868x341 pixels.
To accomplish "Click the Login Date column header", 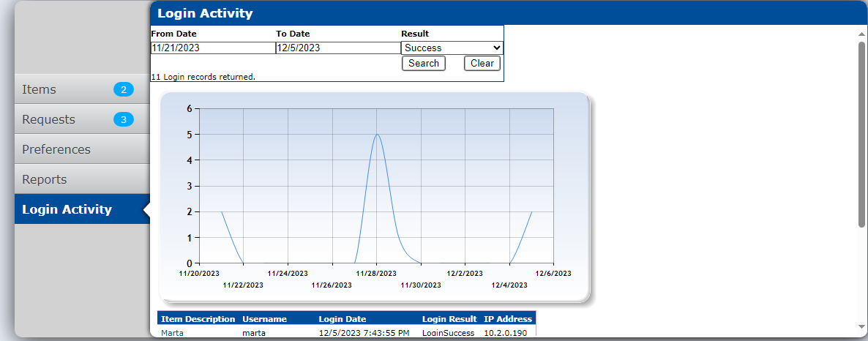I will [x=343, y=319].
